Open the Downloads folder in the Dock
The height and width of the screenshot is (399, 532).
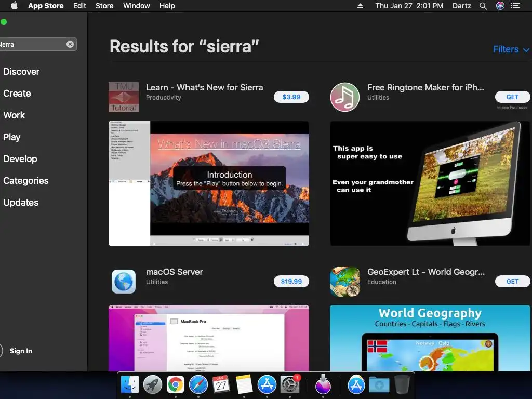point(379,385)
